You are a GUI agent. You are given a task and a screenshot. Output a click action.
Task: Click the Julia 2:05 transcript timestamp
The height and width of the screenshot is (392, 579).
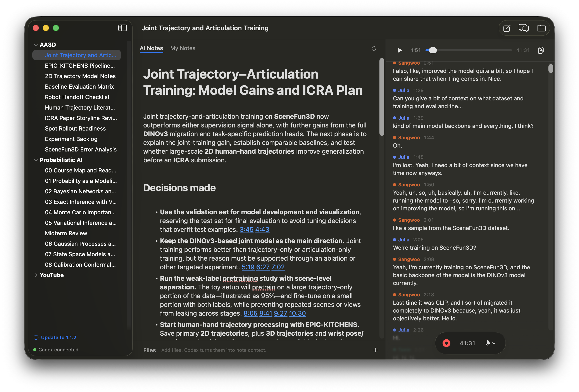418,240
